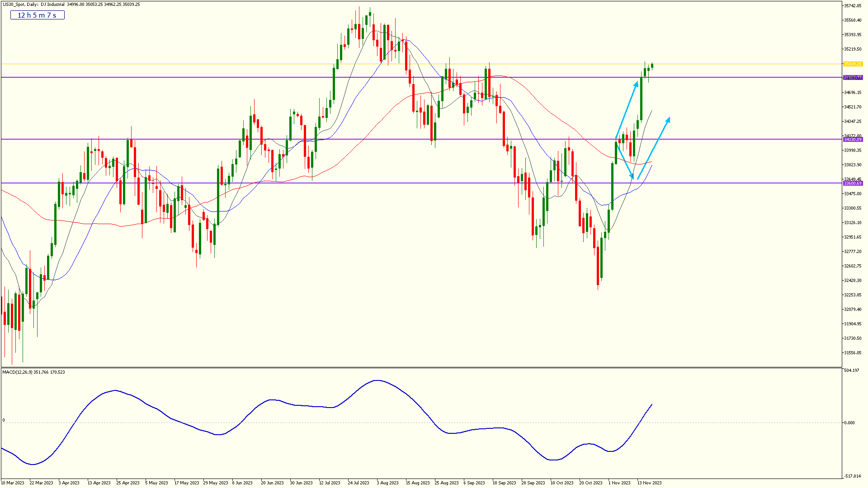The image size is (868, 488).
Task: Click the 1 Nov 2023 date label
Action: coord(619,483)
